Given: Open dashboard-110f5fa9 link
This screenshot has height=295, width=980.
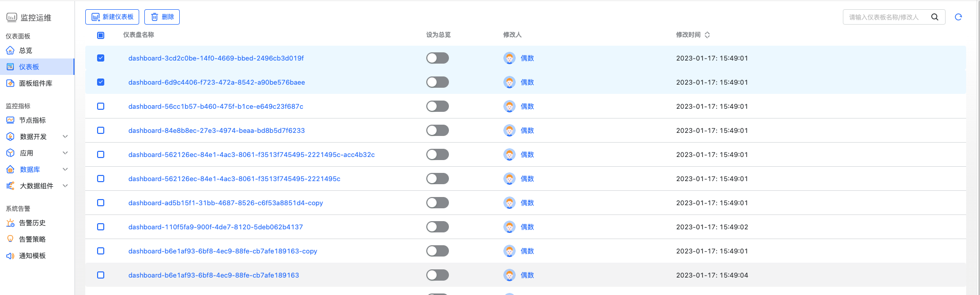Looking at the screenshot, I should click(x=215, y=227).
